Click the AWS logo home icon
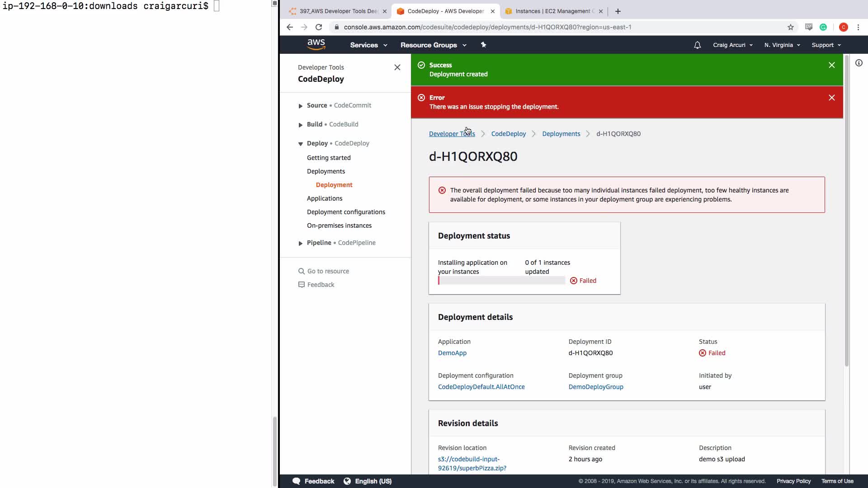This screenshot has height=488, width=868. [316, 44]
